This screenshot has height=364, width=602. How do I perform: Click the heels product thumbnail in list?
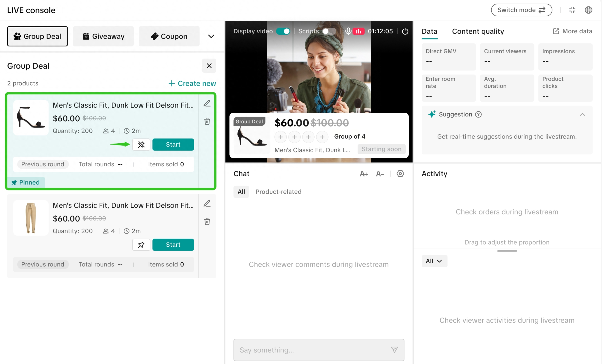(x=31, y=118)
